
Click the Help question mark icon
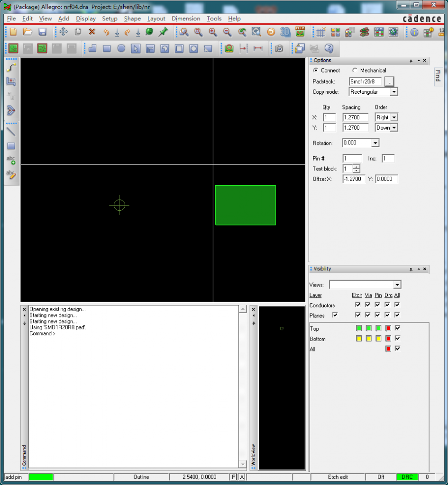[329, 48]
